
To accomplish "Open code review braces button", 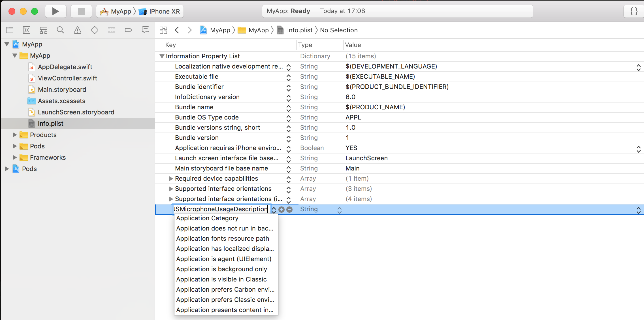I will coord(634,11).
